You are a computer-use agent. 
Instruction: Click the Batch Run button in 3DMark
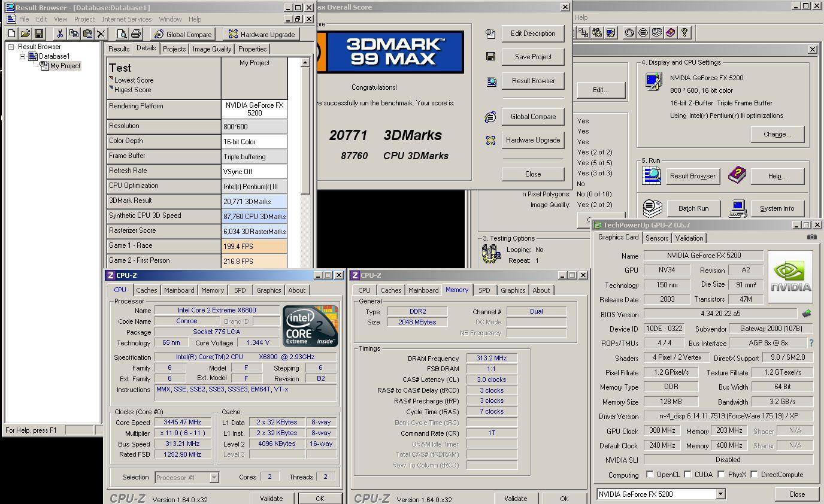[693, 208]
